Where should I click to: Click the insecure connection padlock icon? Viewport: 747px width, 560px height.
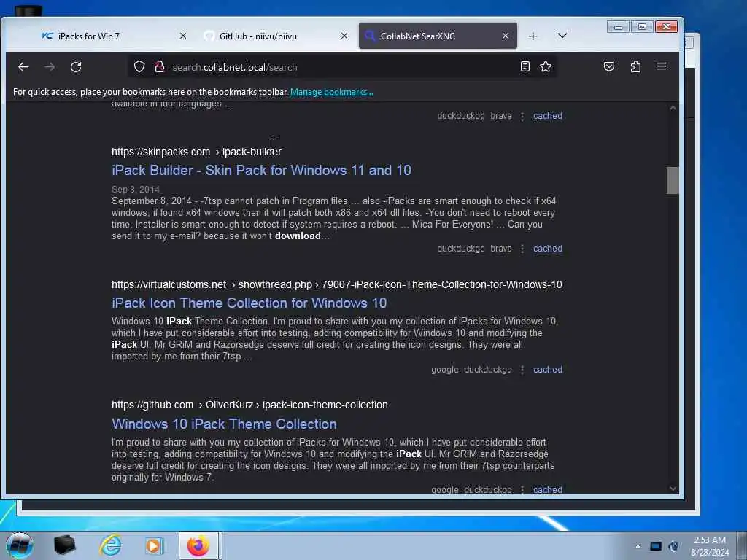tap(160, 66)
